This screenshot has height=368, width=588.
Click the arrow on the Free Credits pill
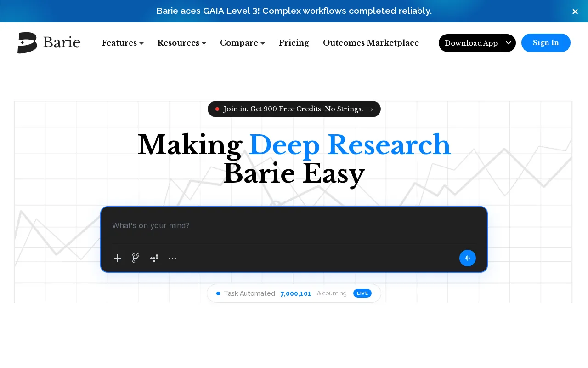coord(371,109)
